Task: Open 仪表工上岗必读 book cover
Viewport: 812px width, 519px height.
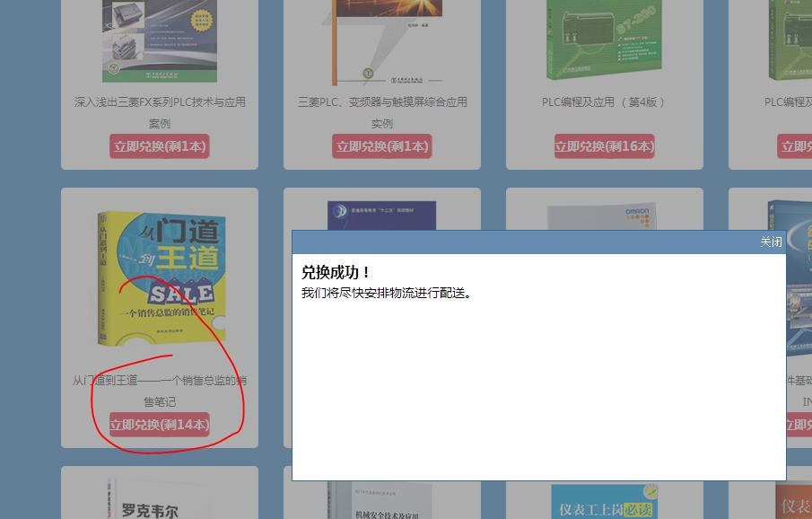Action: [x=605, y=502]
